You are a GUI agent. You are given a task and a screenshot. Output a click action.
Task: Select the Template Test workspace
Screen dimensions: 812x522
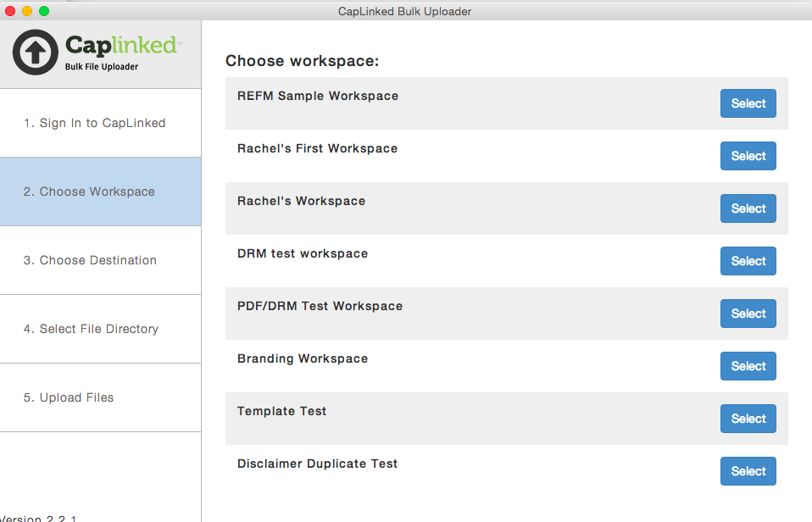click(748, 419)
